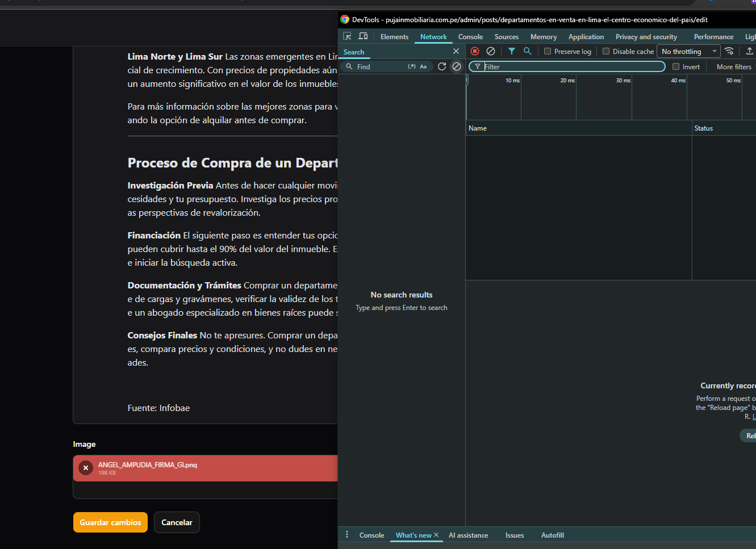Select the Network tab
This screenshot has height=549, width=756.
433,36
